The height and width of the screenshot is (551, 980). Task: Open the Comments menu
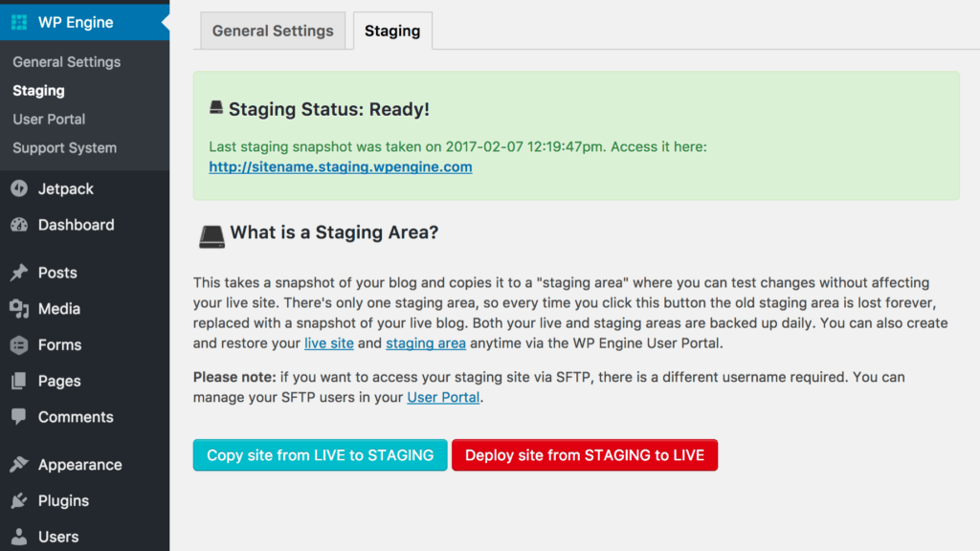pos(84,417)
